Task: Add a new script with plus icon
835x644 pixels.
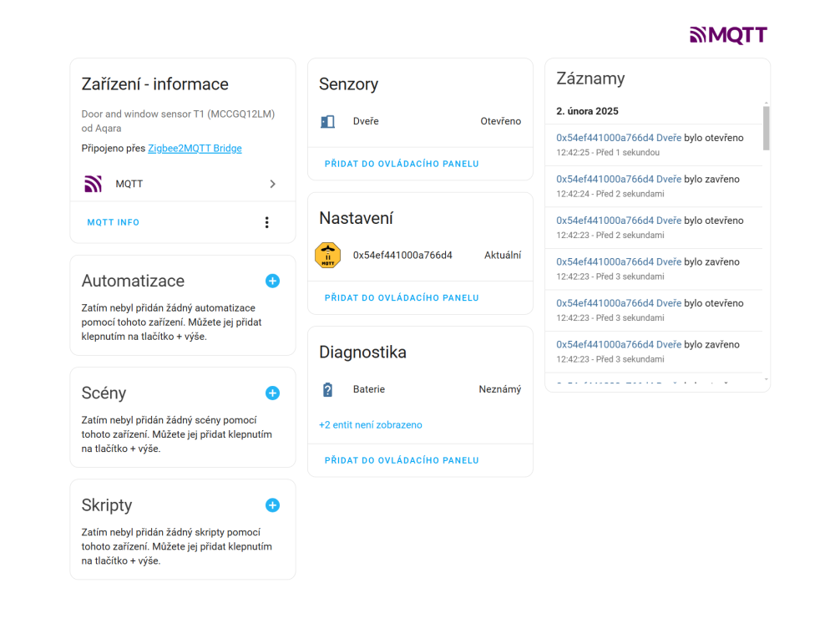Action: (x=272, y=505)
